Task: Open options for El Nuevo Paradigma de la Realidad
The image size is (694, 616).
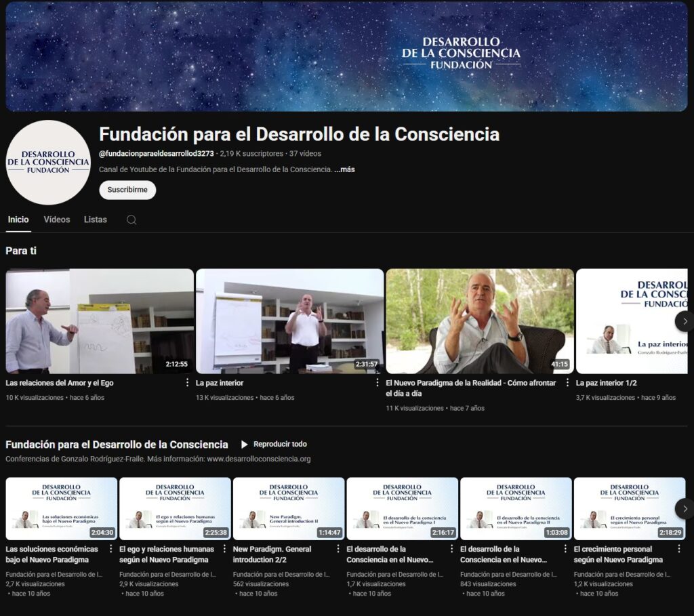Action: click(x=567, y=382)
